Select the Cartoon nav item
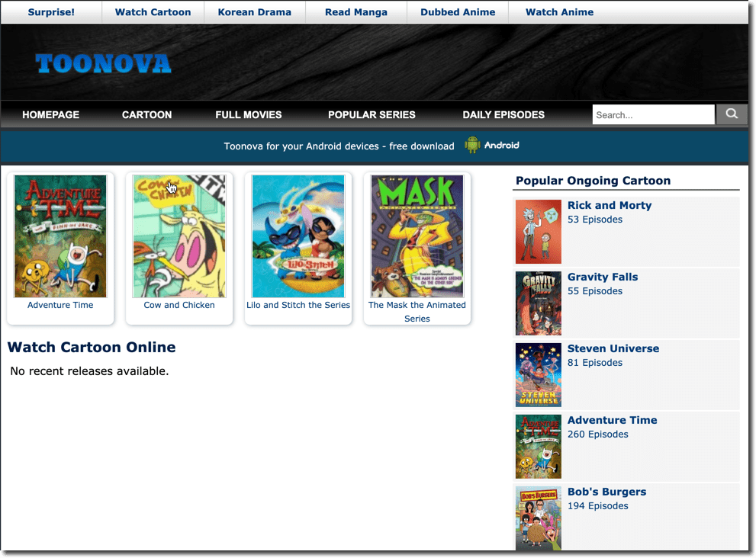Screen dimensions: 756x558 (146, 114)
